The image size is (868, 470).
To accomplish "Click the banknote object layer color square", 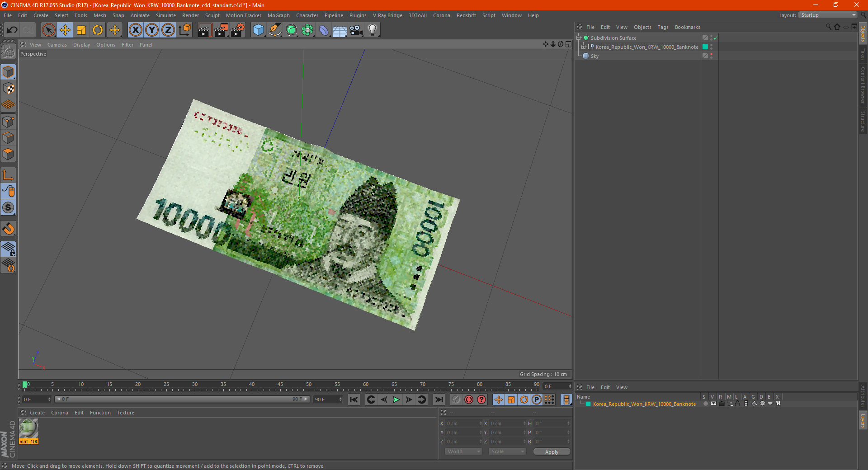I will [705, 47].
